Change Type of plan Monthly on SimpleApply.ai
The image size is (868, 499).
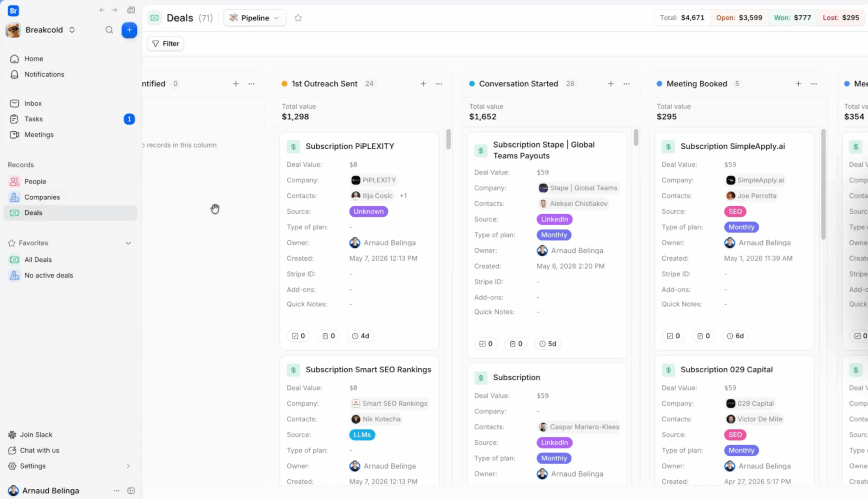coord(741,227)
